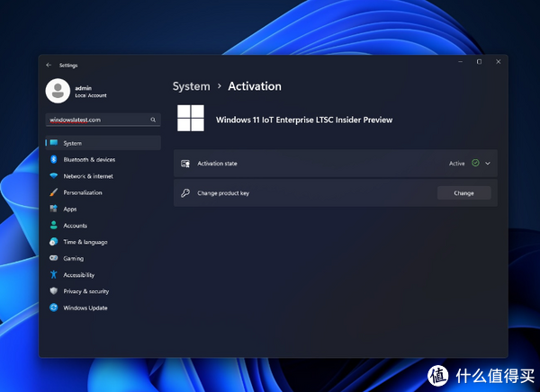Click the Change product key key icon
The image size is (540, 392).
click(185, 192)
